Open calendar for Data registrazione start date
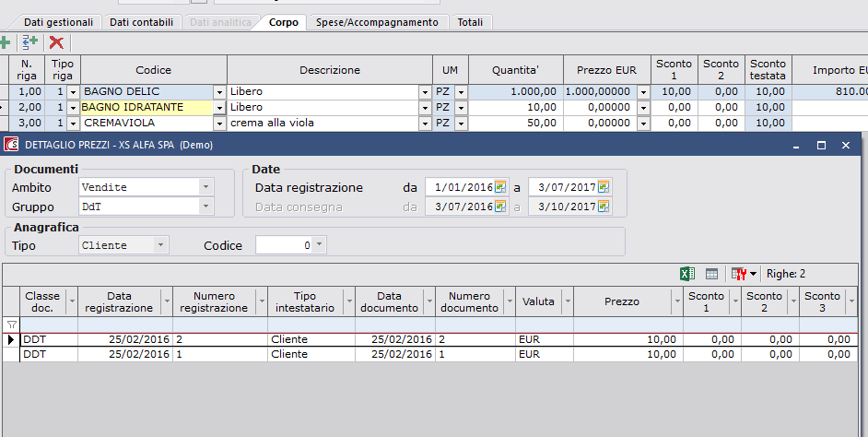The height and width of the screenshot is (437, 868). point(500,187)
